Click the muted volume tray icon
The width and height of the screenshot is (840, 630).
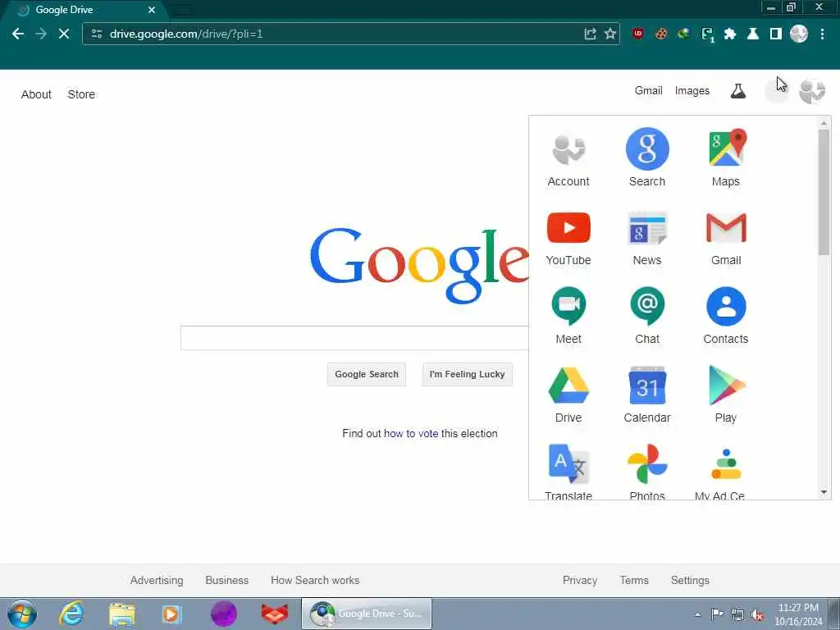pyautogui.click(x=757, y=615)
